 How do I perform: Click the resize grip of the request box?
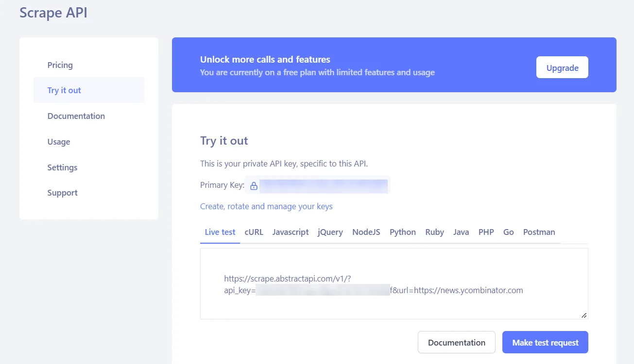coord(583,315)
